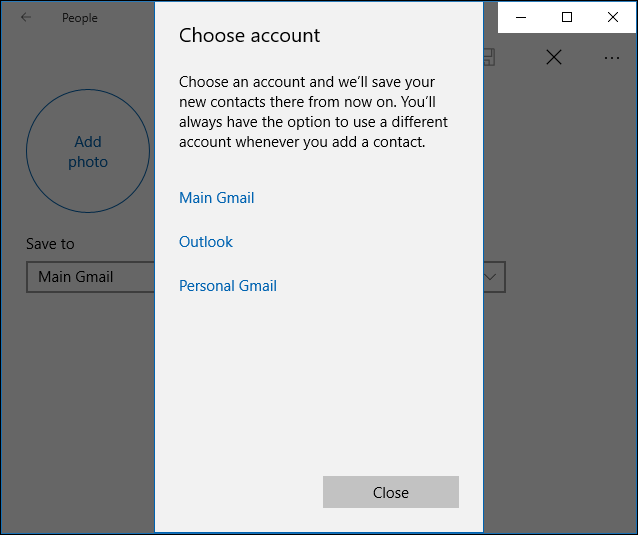
Task: Click the dimmed background right of dialog
Action: (x=560, y=400)
